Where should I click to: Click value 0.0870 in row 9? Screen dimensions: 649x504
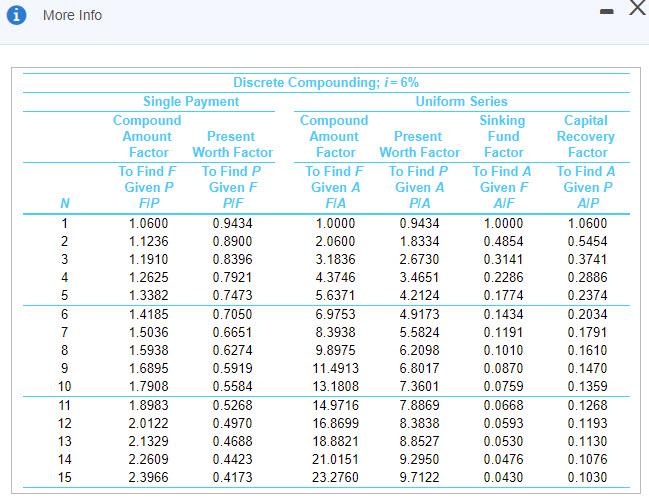click(x=503, y=368)
